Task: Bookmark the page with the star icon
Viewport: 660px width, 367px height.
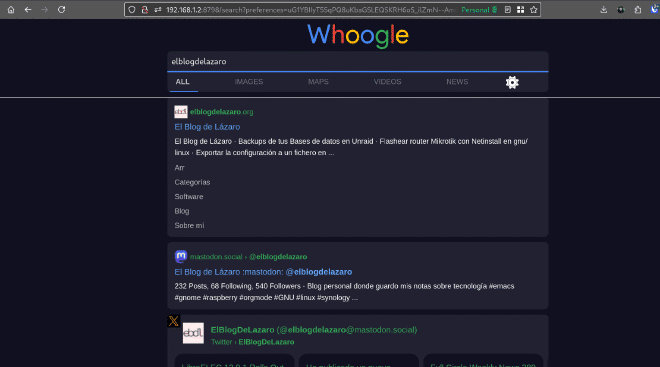Action: [x=534, y=10]
